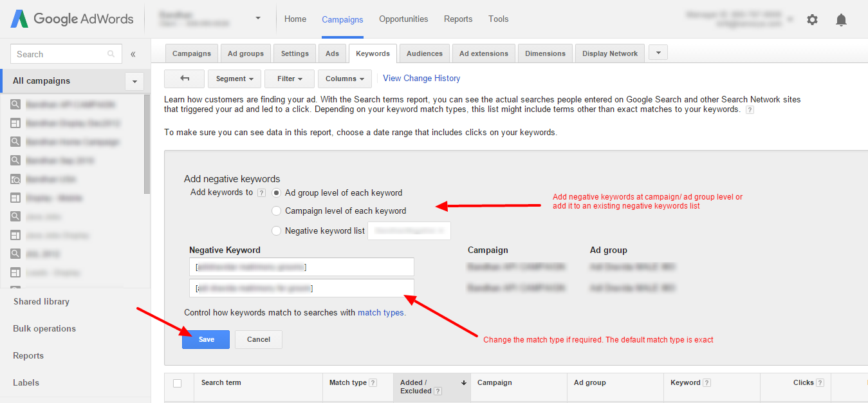Open Bulk operations in sidebar
This screenshot has width=868, height=403.
44,328
